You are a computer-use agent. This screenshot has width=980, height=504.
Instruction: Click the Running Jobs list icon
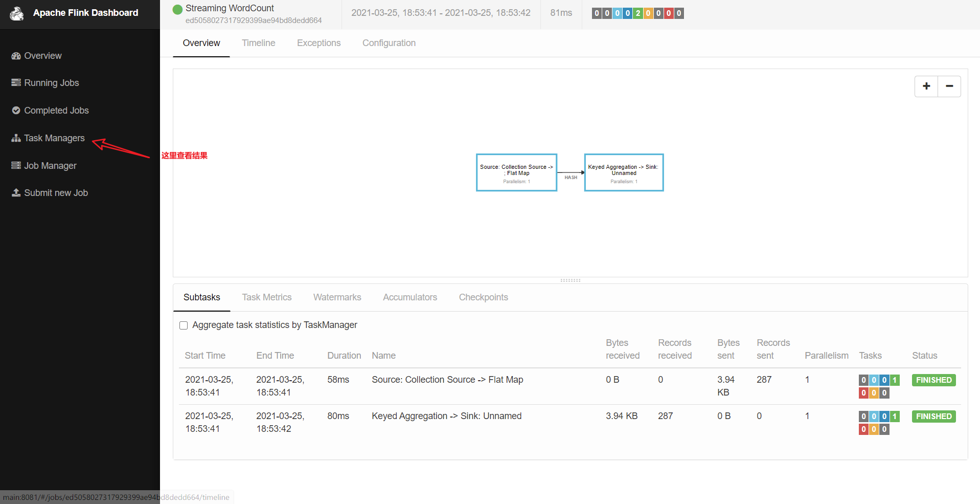pos(16,83)
